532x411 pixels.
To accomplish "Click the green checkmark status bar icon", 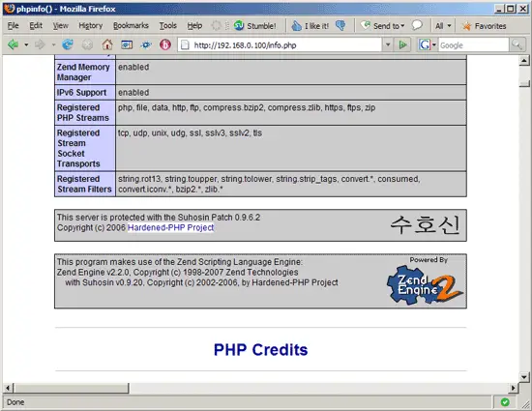I will click(x=505, y=402).
